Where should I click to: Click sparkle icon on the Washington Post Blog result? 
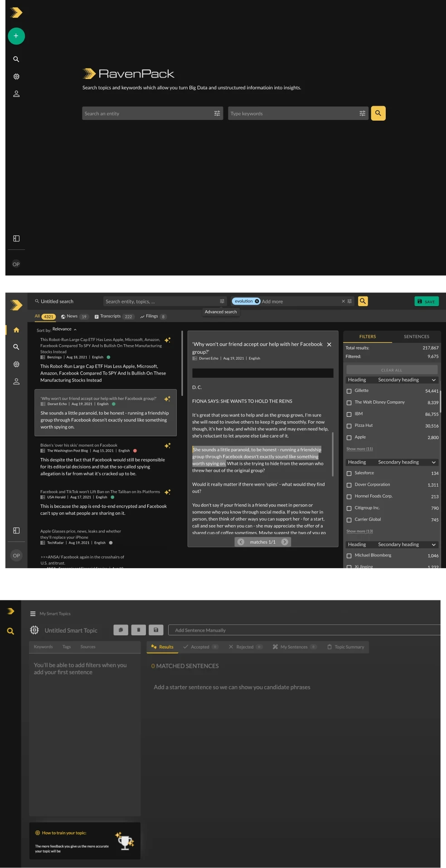(x=167, y=446)
